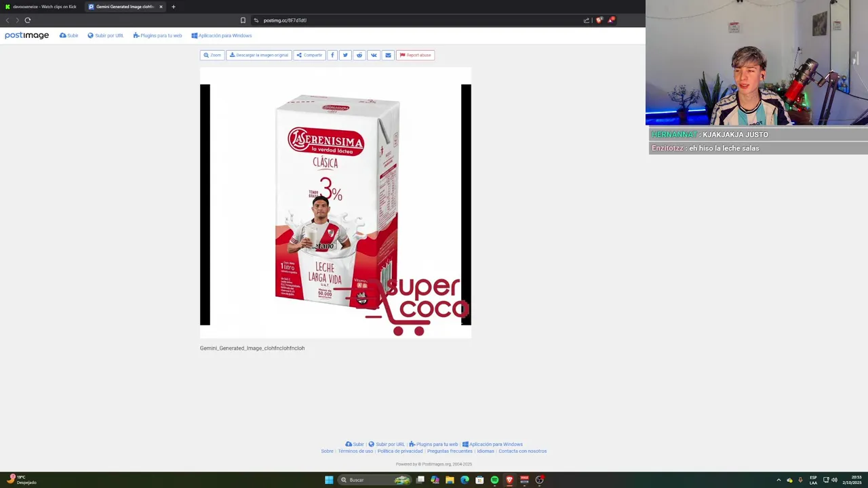The image size is (868, 488).
Task: Open Spotify from the taskbar
Action: [x=494, y=480]
